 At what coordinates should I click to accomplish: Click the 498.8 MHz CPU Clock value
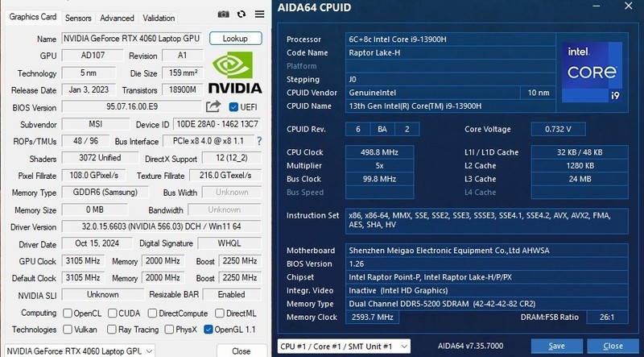[x=379, y=152]
